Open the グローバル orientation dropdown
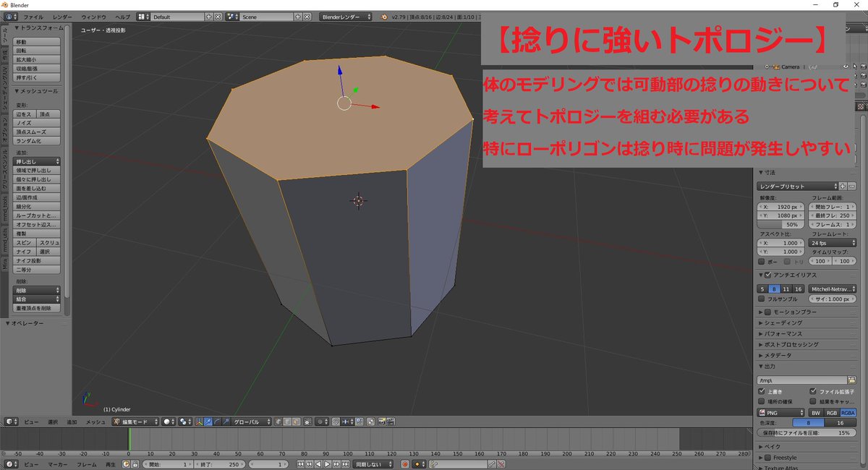The width and height of the screenshot is (868, 470). (x=252, y=422)
